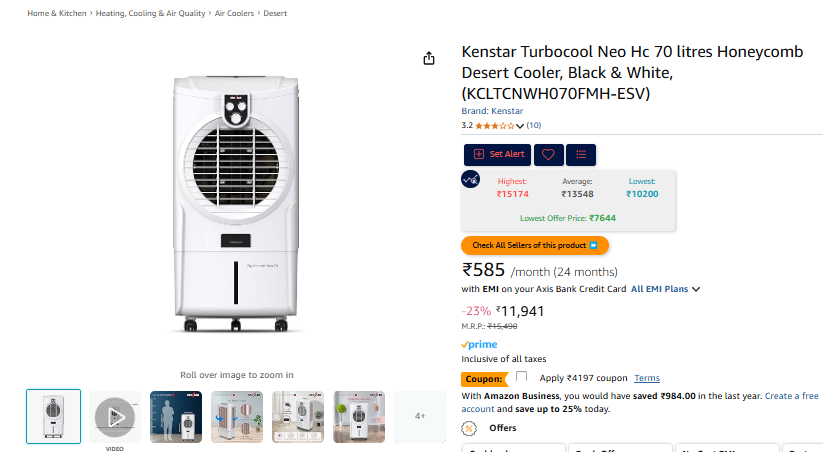Expand the rating breakdown chevron
Image resolution: width=836 pixels, height=452 pixels.
point(520,126)
